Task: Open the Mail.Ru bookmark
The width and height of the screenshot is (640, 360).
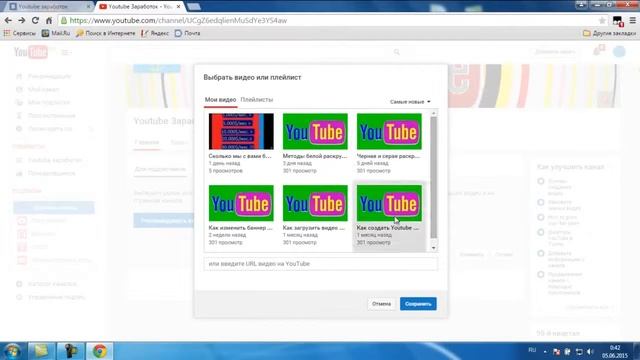Action: (56, 33)
